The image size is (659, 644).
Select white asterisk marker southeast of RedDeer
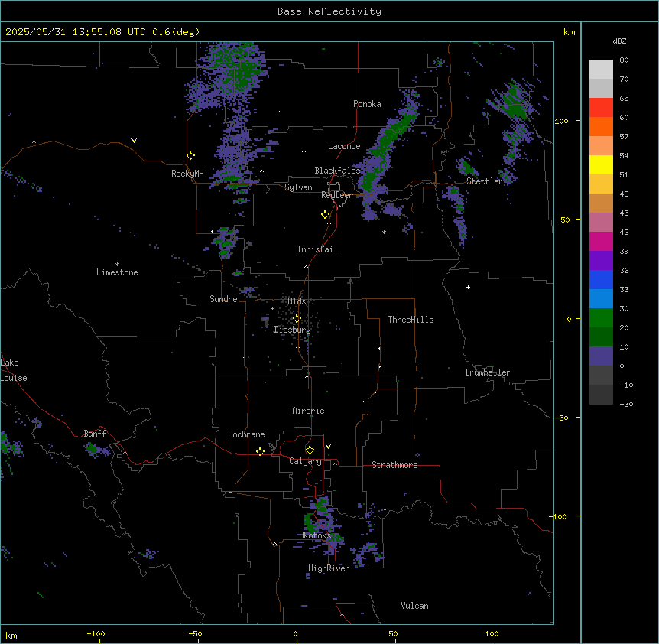coord(384,232)
